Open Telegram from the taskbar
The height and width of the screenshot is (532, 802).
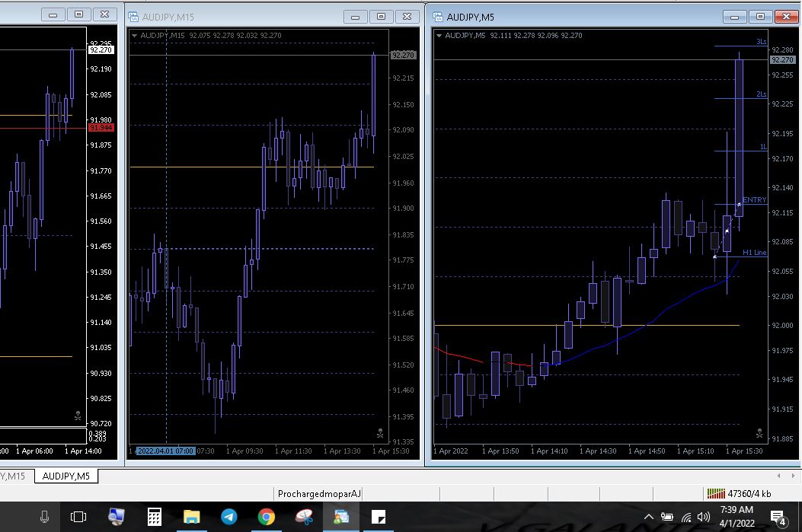tap(229, 517)
